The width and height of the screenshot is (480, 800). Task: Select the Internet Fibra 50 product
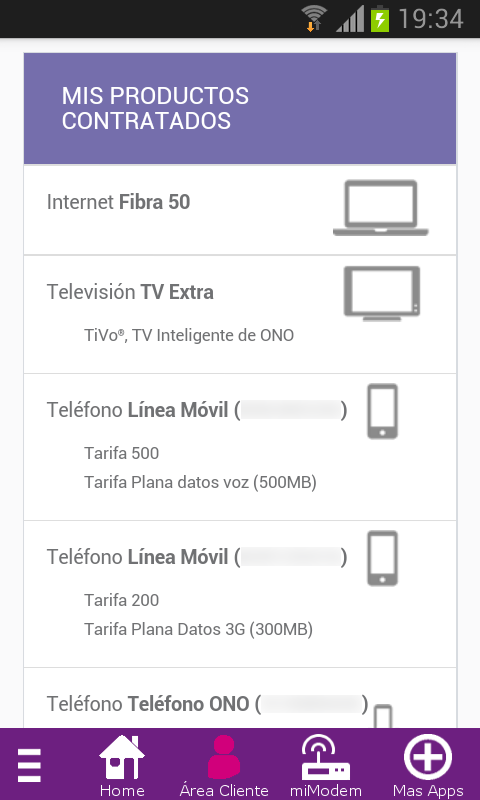coord(240,210)
